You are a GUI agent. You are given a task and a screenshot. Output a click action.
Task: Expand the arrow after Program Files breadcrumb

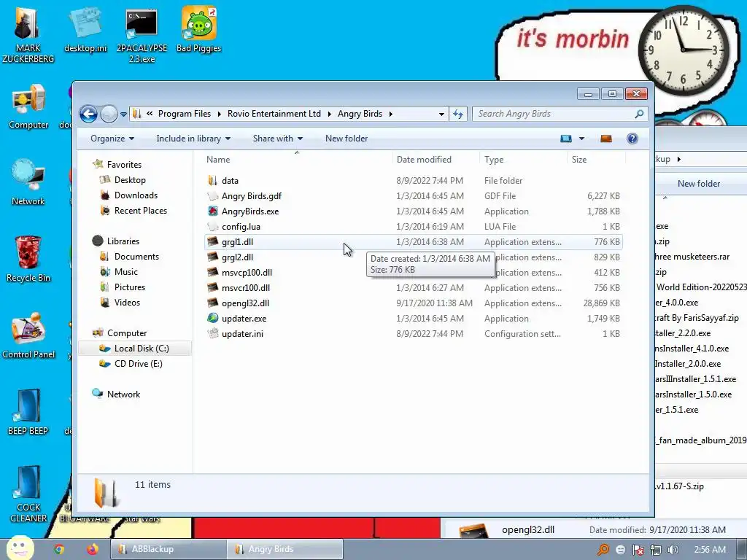[219, 114]
